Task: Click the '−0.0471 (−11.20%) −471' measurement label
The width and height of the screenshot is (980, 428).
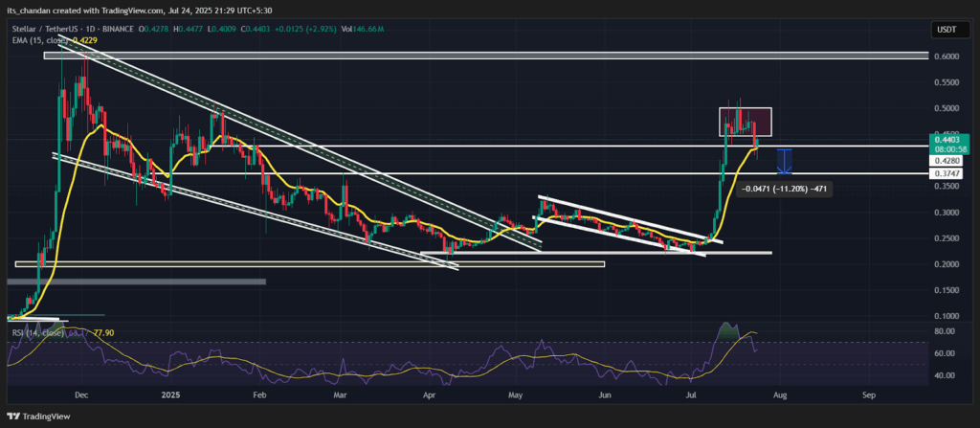Action: click(786, 188)
